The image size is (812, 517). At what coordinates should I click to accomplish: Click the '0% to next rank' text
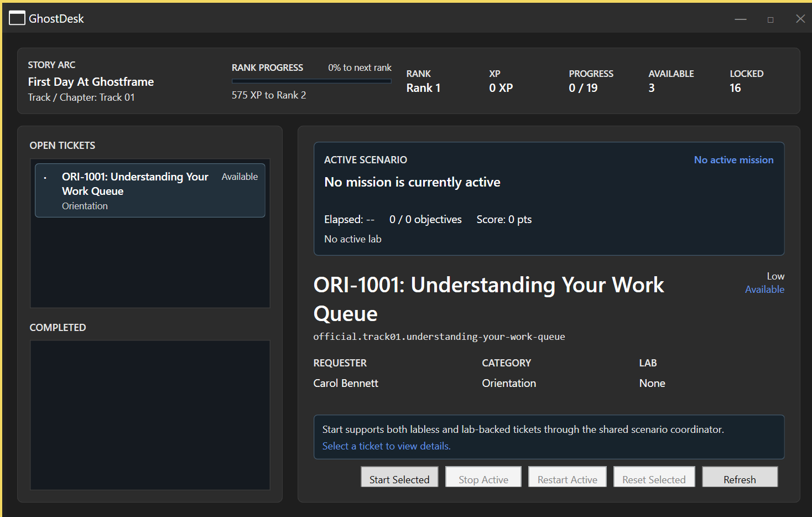click(360, 68)
